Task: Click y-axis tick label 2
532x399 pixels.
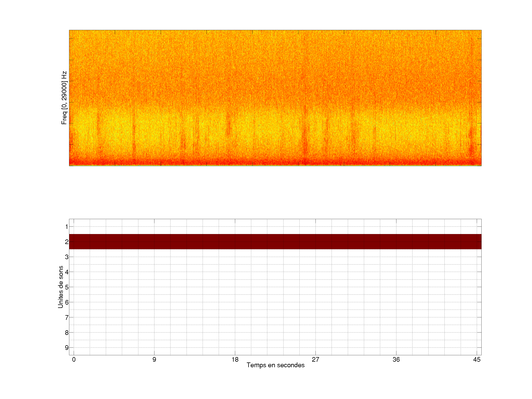Action: [x=67, y=242]
